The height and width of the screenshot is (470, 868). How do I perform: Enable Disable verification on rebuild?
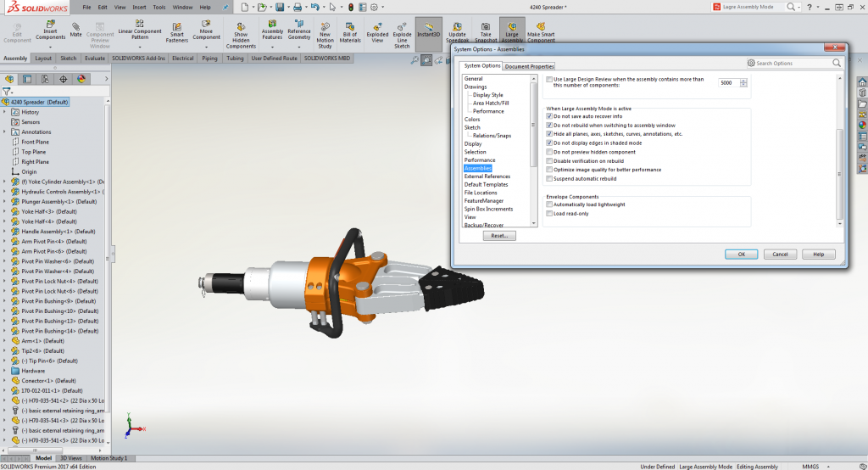(549, 160)
